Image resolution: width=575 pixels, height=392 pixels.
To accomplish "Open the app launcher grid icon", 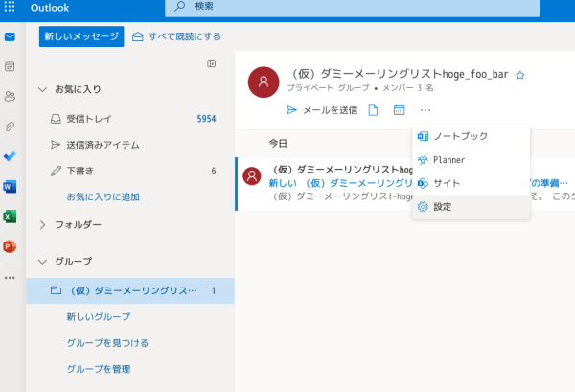I will (11, 7).
